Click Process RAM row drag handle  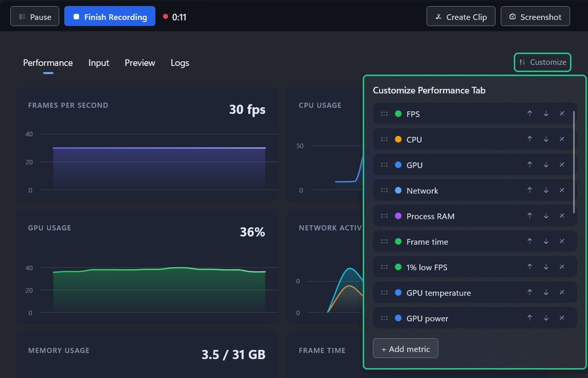pos(385,216)
